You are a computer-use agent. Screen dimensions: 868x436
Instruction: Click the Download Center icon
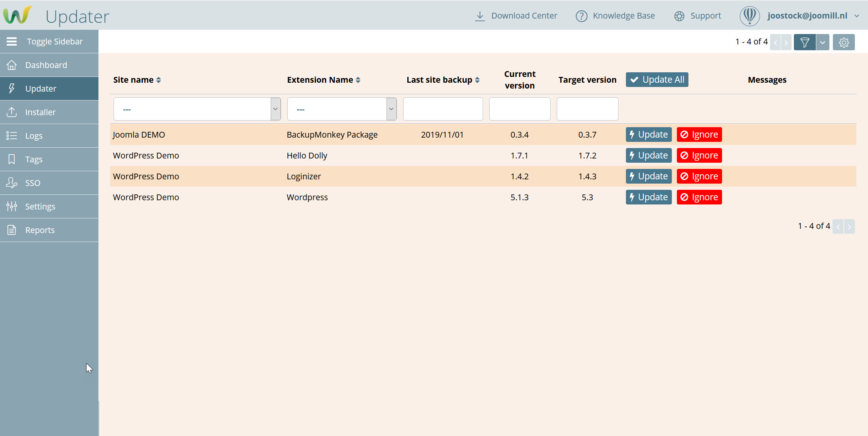(480, 16)
